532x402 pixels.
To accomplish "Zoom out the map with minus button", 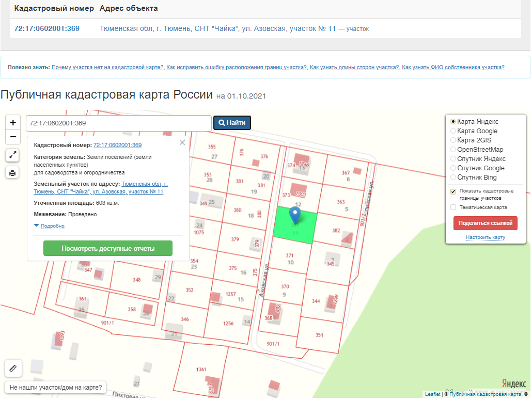I will [x=13, y=137].
